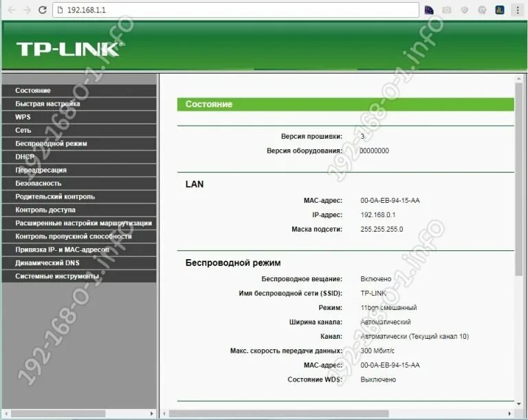Click the SSID value TP-LINK
The width and height of the screenshot is (528, 420).
pyautogui.click(x=373, y=294)
